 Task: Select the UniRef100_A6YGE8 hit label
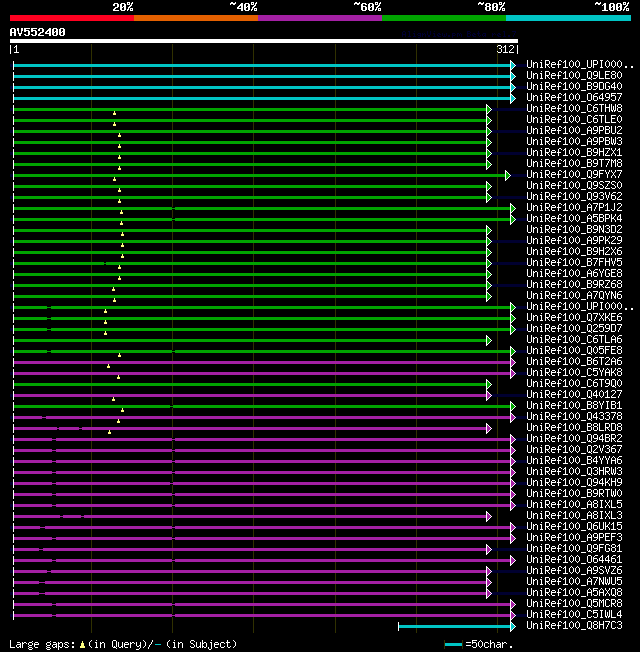(x=574, y=273)
